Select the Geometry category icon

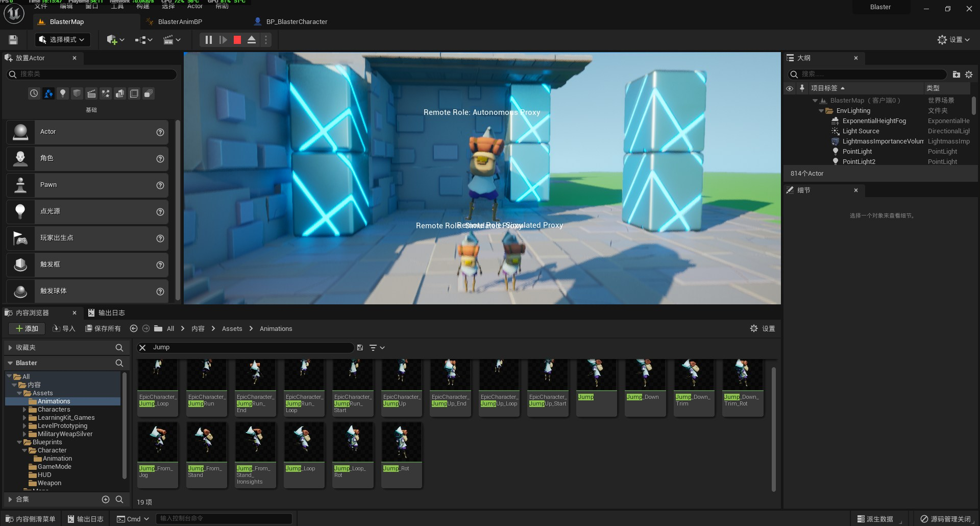(x=120, y=93)
